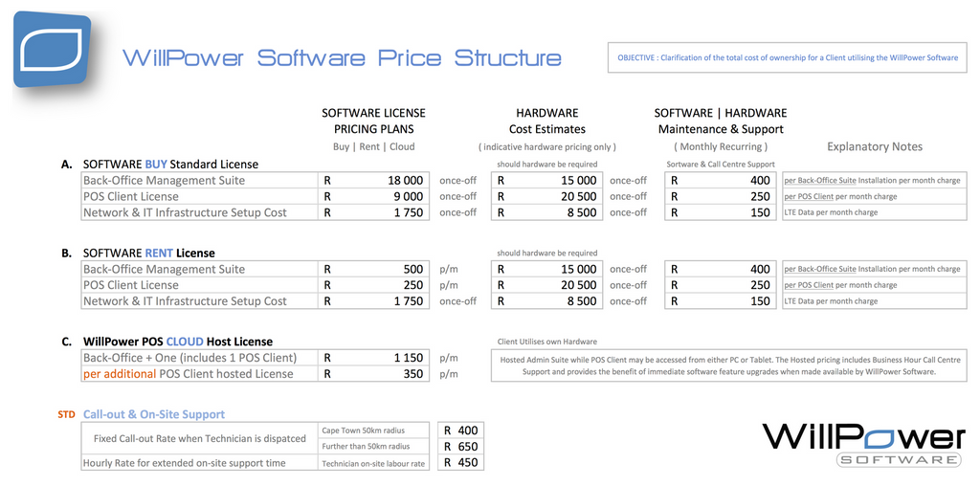Click the blue WillPower leaf logo icon

pos(53,49)
